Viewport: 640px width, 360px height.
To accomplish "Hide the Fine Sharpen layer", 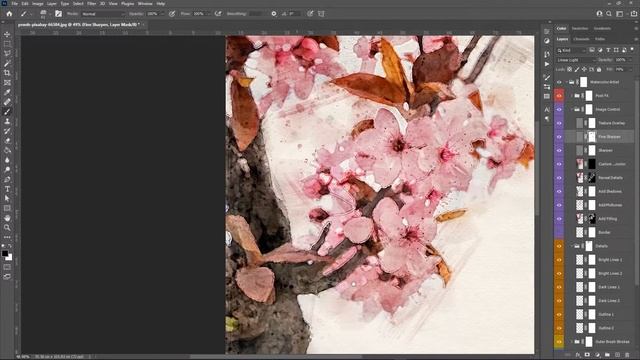I will click(x=559, y=137).
